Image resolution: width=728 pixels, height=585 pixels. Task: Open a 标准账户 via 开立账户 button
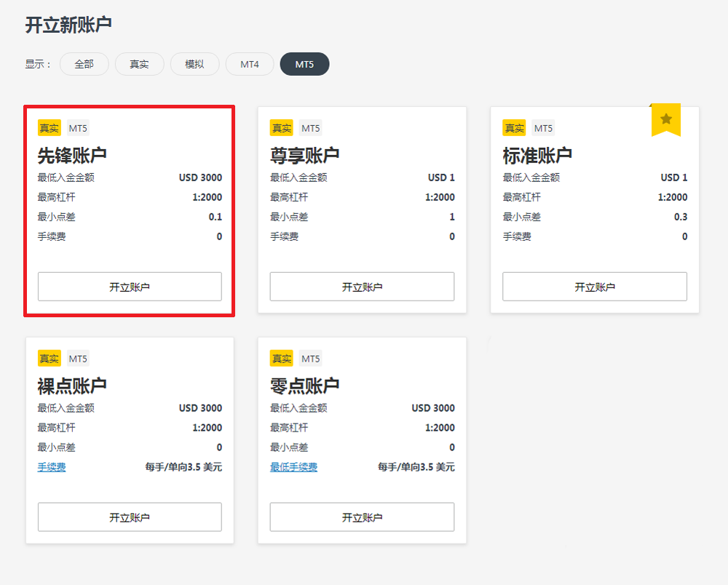[595, 287]
